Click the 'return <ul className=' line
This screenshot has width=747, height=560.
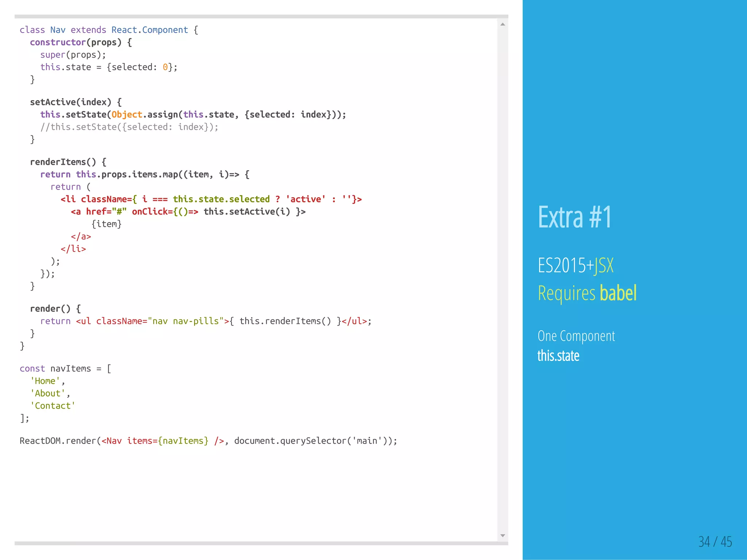[206, 321]
